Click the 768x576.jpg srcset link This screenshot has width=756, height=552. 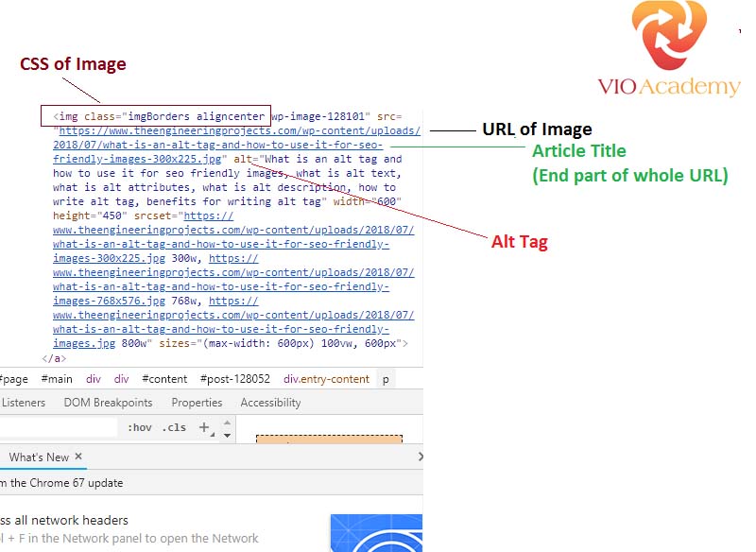(x=232, y=287)
